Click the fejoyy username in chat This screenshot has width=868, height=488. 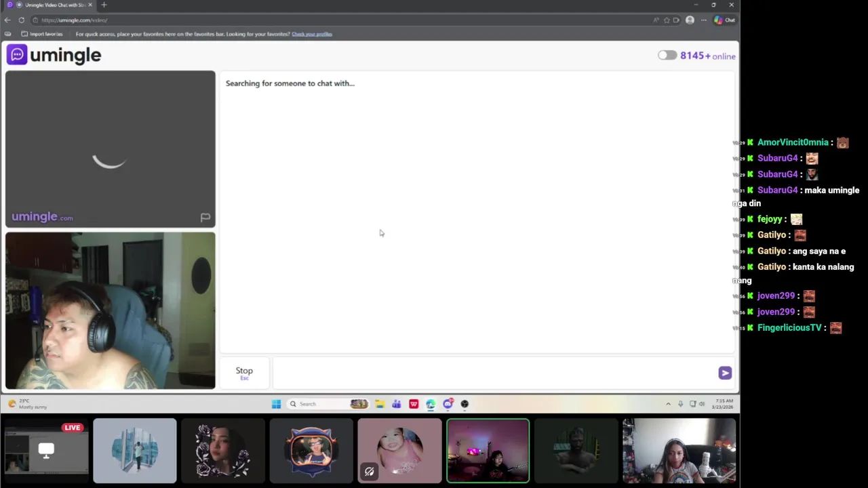[770, 219]
